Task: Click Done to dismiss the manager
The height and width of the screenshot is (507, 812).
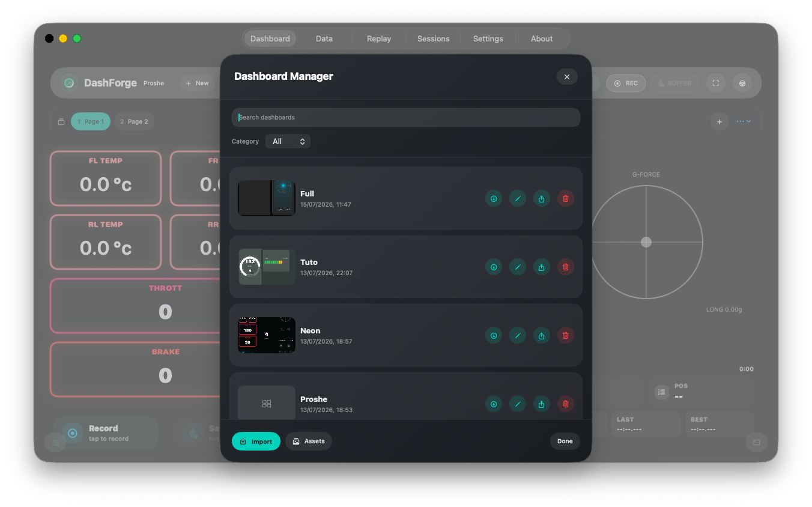Action: click(x=565, y=441)
